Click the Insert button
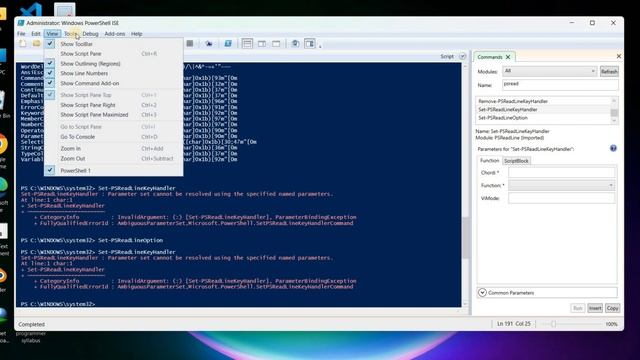The image size is (640, 360). pos(595,308)
